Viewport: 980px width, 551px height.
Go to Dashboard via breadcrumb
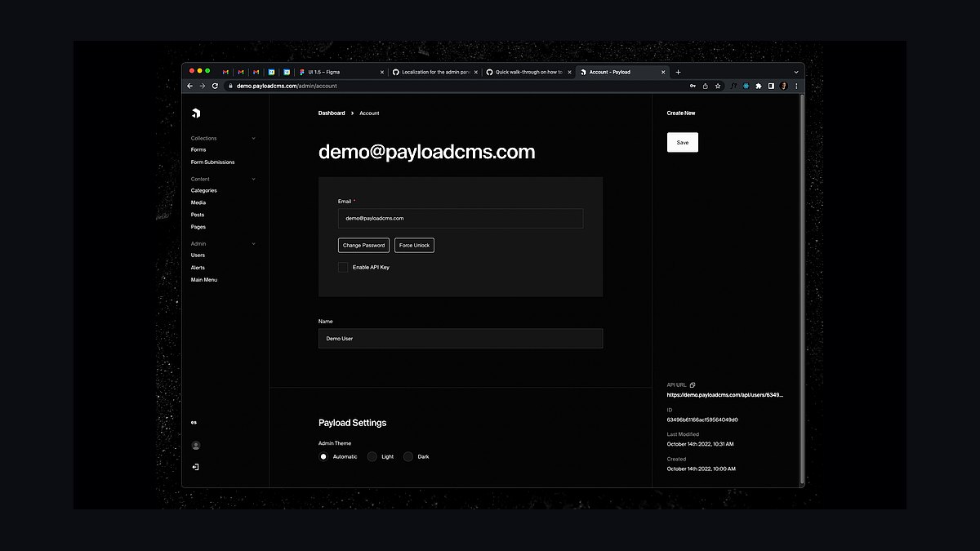tap(332, 113)
